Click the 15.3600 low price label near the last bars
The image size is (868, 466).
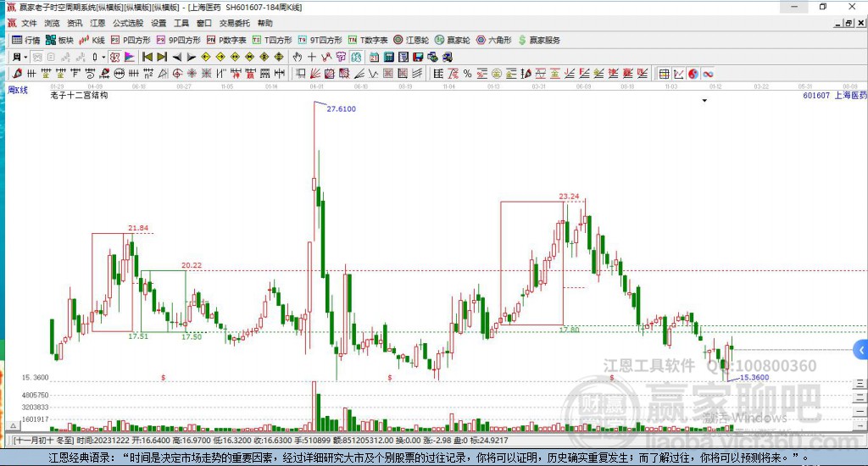pos(754,377)
